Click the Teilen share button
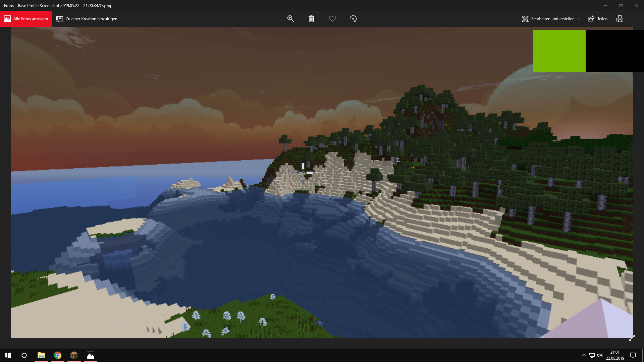 (598, 19)
